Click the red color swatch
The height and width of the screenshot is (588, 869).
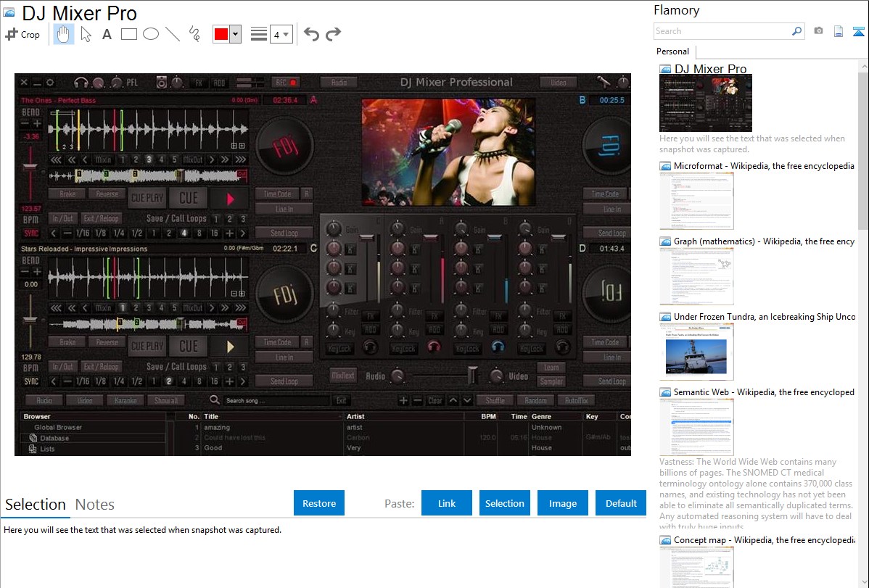pos(221,34)
